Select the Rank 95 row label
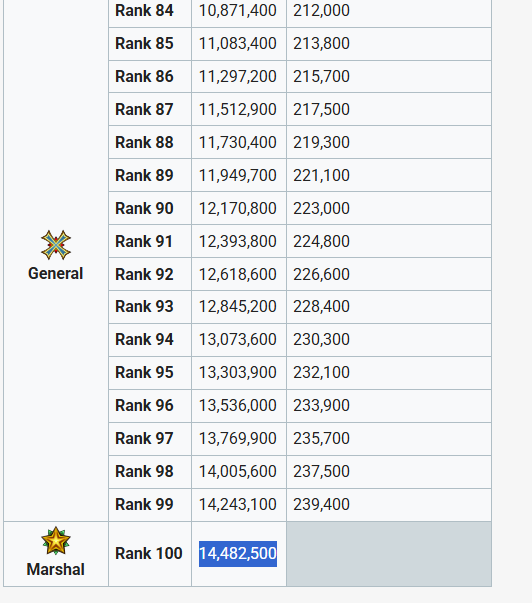Screen dimensions: 532x603 [x=144, y=372]
